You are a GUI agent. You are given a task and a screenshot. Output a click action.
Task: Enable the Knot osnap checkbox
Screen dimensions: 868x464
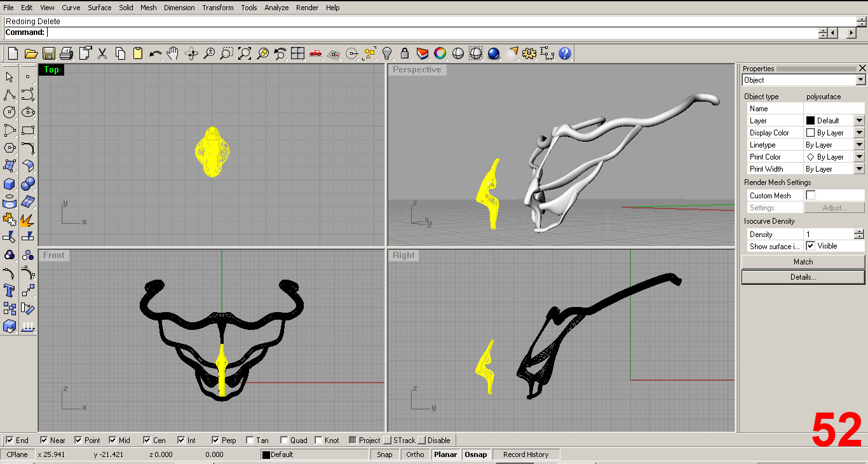(318, 440)
